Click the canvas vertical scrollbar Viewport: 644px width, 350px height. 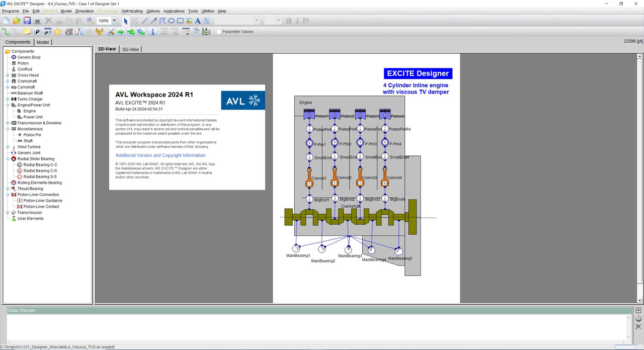[x=640, y=178]
